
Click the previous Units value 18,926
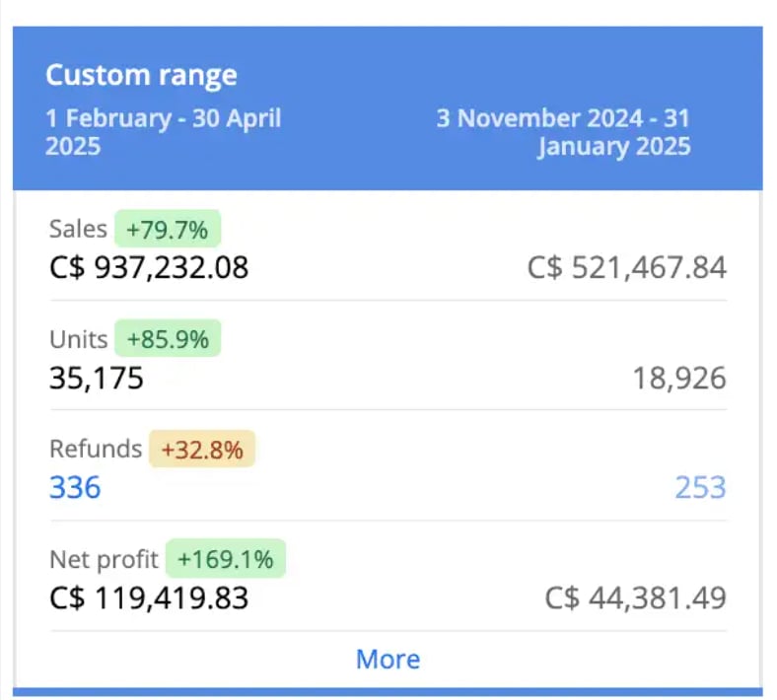coord(679,378)
